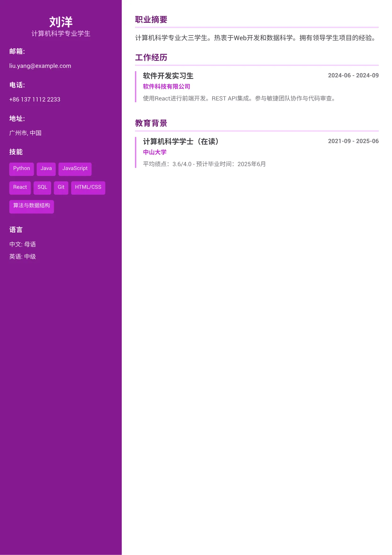The width and height of the screenshot is (392, 555).
Task: Click the date range 2024-06 - 2024-09
Action: [353, 75]
